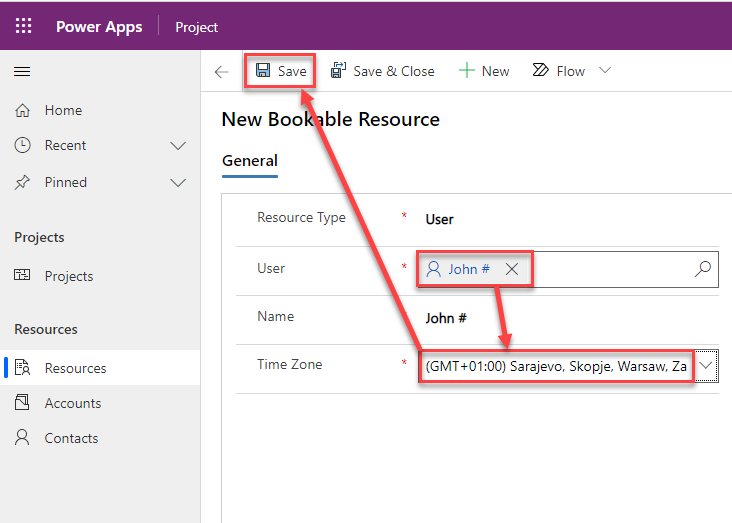Go to Home in sidebar
The image size is (732, 523).
63,110
